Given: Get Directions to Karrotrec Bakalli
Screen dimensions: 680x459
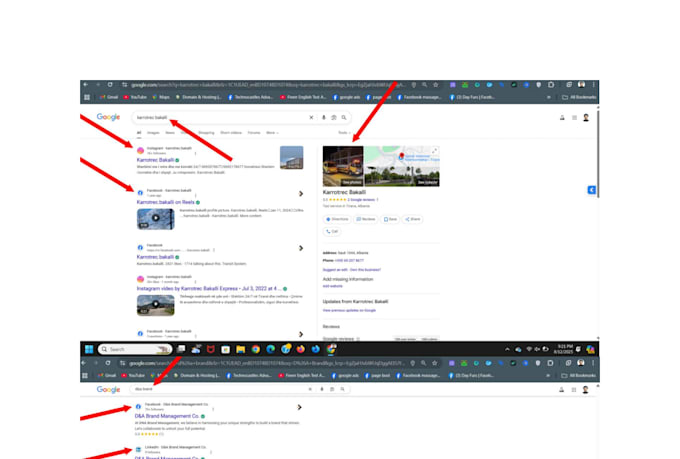Looking at the screenshot, I should [x=337, y=219].
